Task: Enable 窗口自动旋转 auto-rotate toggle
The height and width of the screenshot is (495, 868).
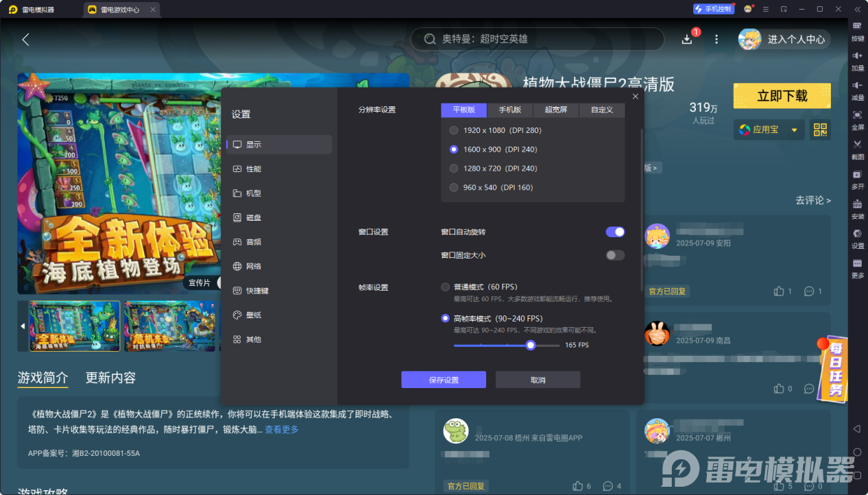Action: click(x=614, y=232)
